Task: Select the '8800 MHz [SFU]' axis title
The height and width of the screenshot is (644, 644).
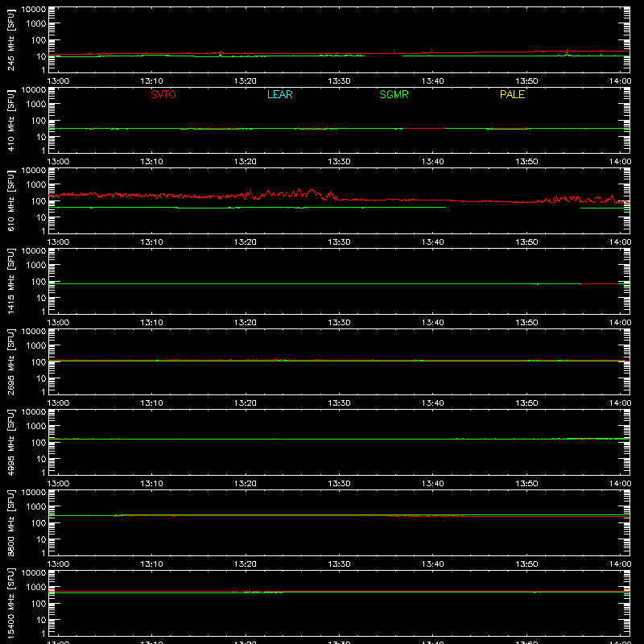Action: tap(11, 522)
